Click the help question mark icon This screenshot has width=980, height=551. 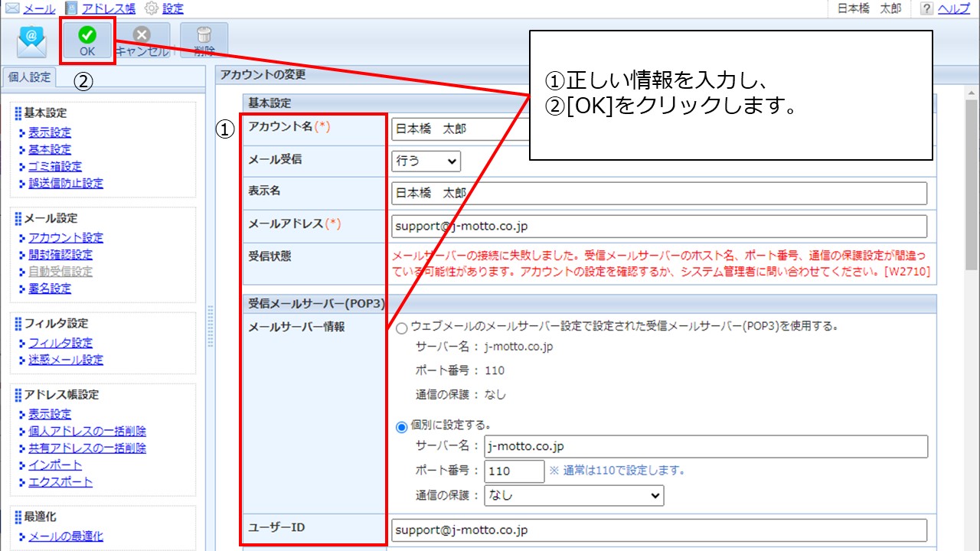[x=926, y=8]
